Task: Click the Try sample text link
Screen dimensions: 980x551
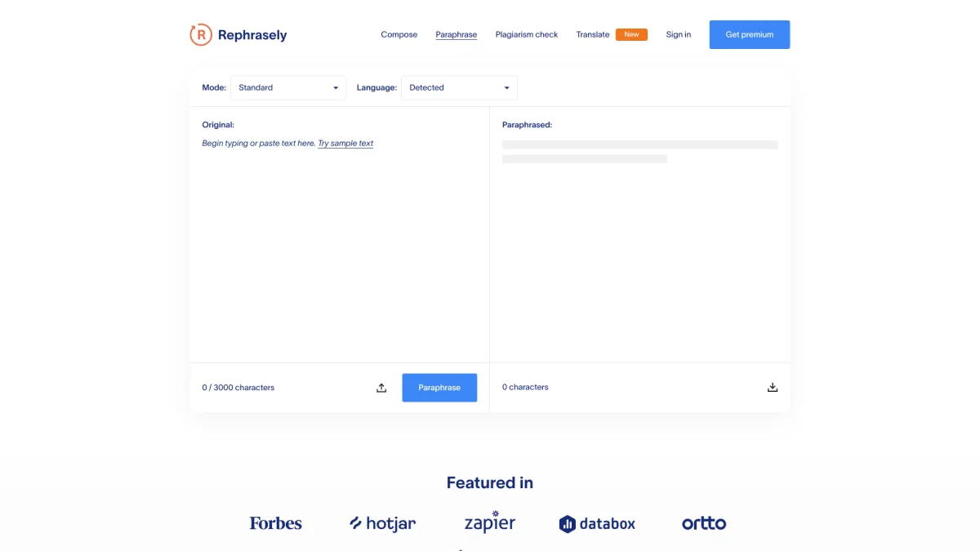Action: [x=345, y=144]
